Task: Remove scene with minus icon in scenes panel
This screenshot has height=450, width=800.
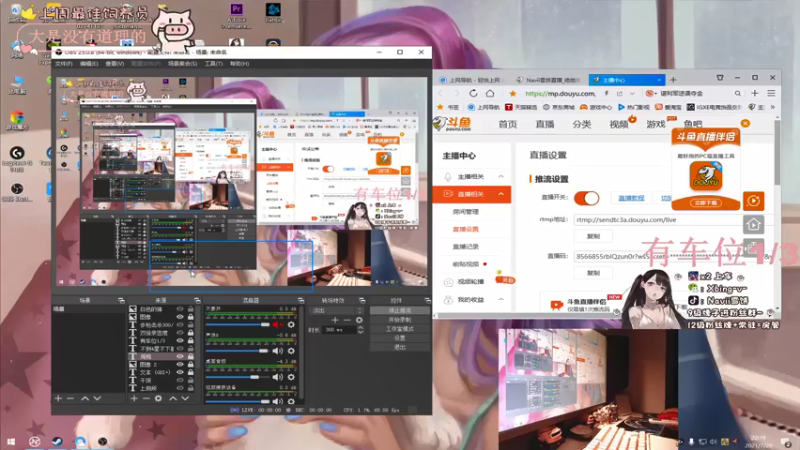Action: click(70, 398)
